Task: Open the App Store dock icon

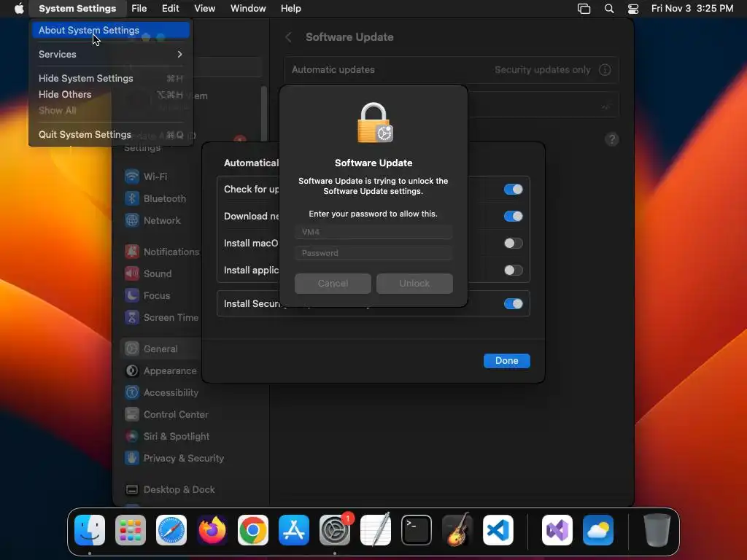Action: pos(294,530)
